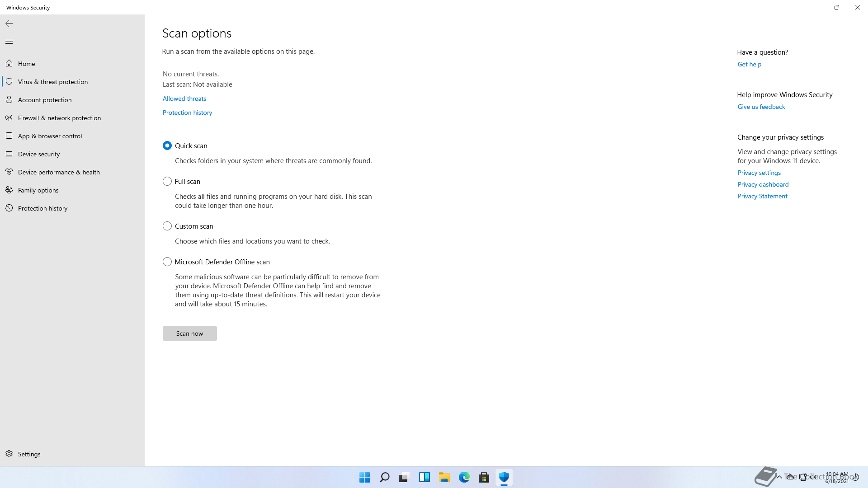
Task: Open Firewall & network protection antenna icon
Action: coord(9,117)
